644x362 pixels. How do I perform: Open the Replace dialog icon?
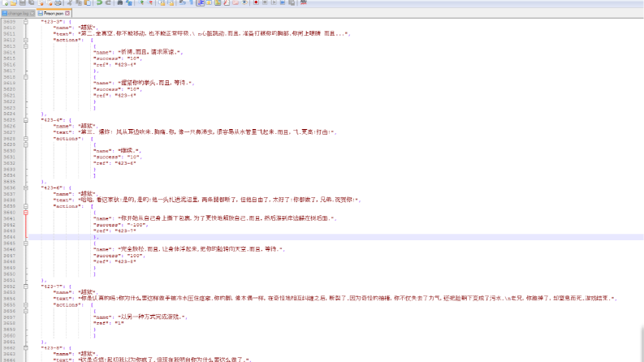pyautogui.click(x=129, y=2)
